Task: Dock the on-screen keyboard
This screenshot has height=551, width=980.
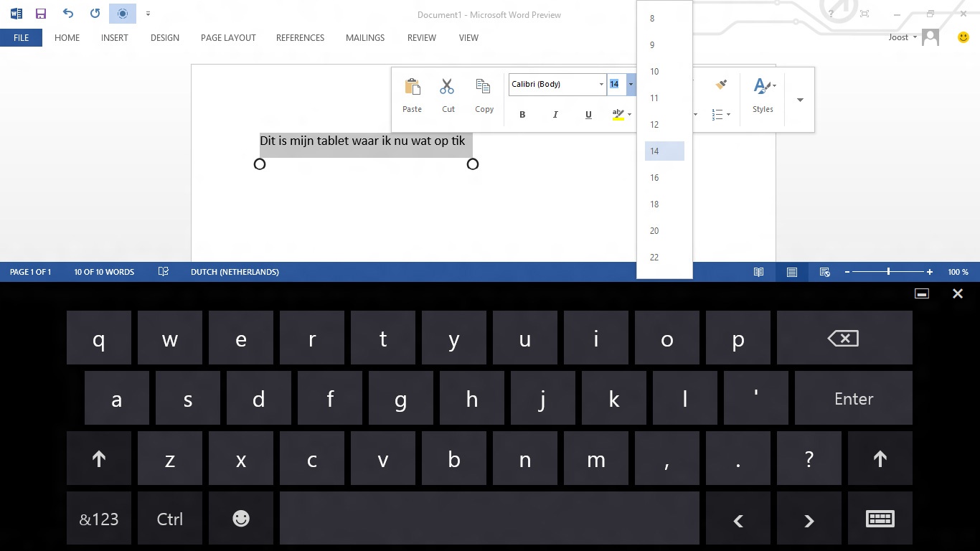Action: click(x=922, y=293)
